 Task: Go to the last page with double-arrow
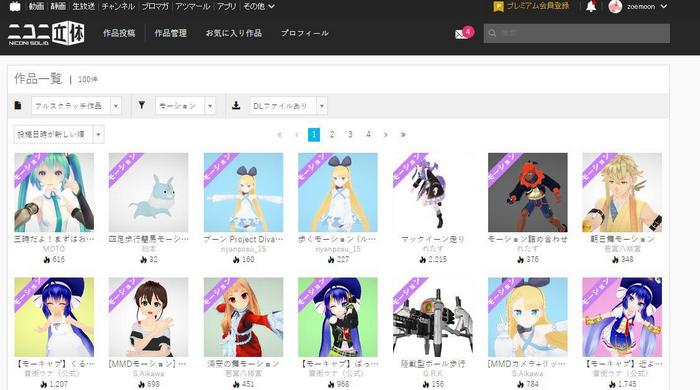[x=403, y=134]
